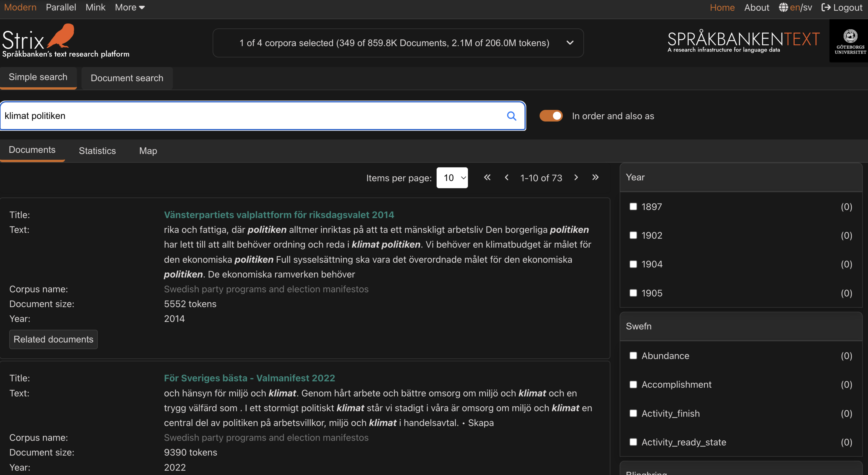Check the 1897 year filter
This screenshot has height=475, width=868.
tap(633, 206)
